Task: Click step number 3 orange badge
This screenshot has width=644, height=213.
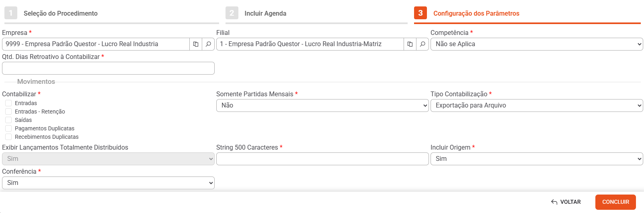Action: [420, 13]
